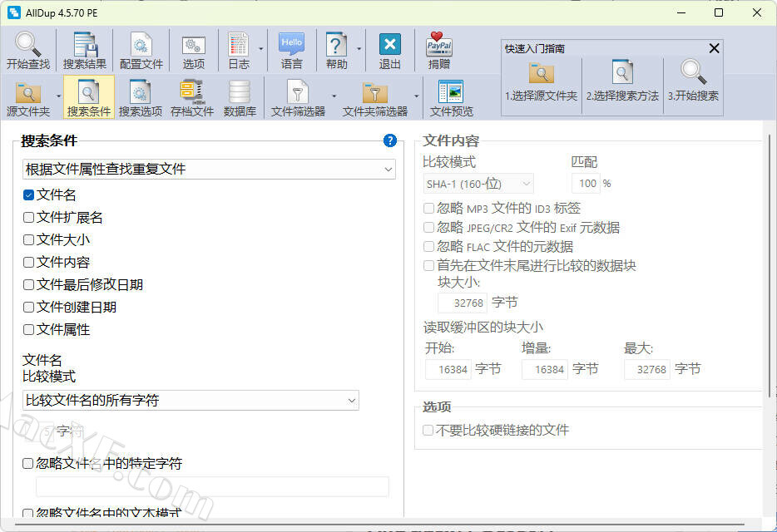Expand the 根据文件属性查找重复文件 dropdown

pyautogui.click(x=209, y=170)
